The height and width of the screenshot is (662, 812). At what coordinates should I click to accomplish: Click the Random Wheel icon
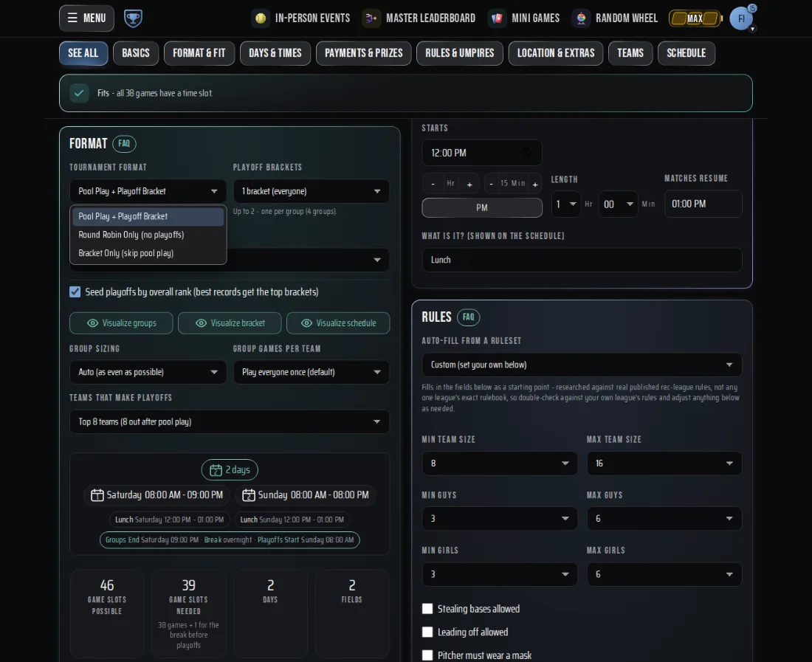click(581, 18)
